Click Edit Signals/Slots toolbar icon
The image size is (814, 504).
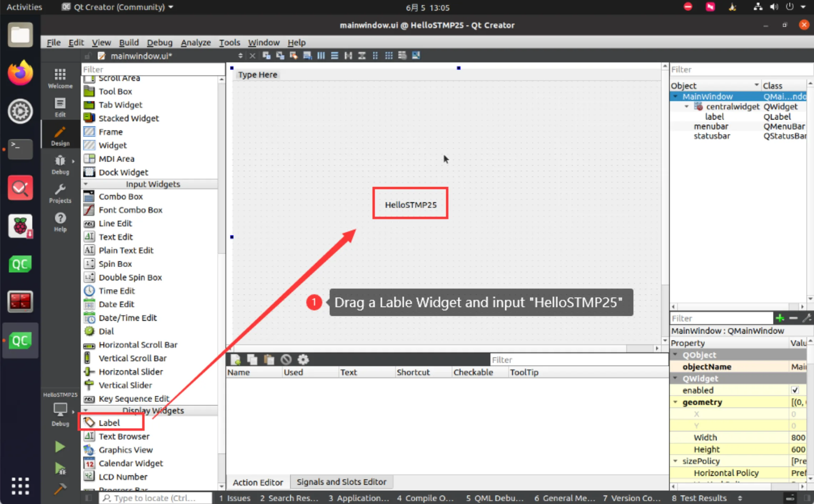coord(280,56)
